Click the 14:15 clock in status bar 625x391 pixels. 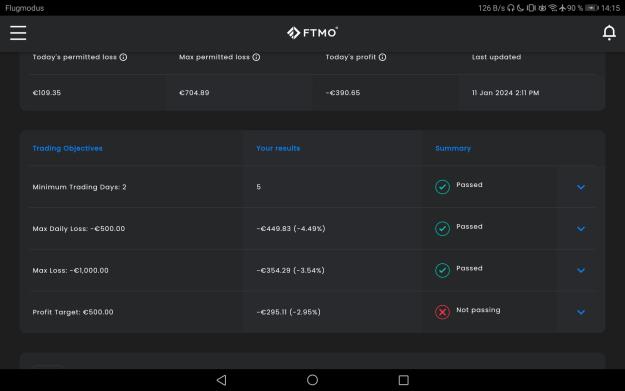point(611,8)
